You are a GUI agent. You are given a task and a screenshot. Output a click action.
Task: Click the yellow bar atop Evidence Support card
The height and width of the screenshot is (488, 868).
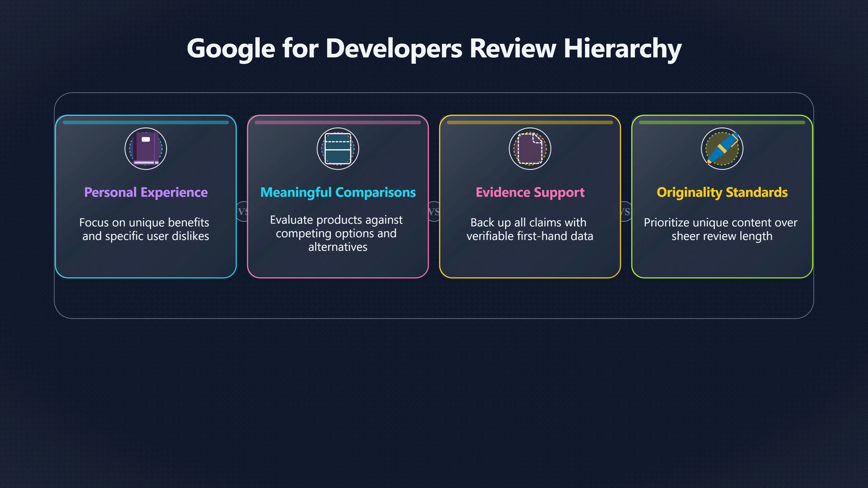530,122
